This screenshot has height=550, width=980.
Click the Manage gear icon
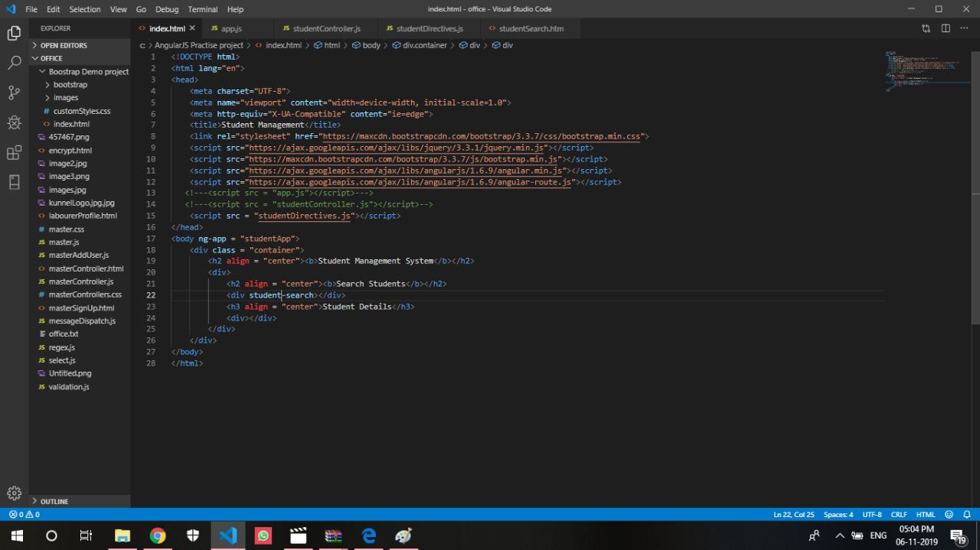pos(14,493)
